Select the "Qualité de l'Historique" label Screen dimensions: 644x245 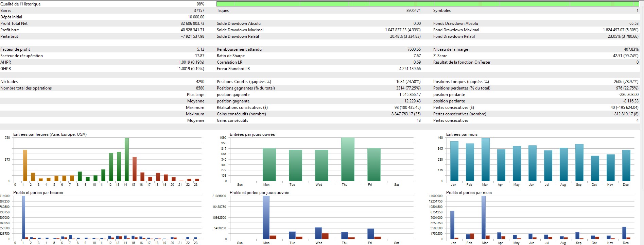tap(20, 4)
